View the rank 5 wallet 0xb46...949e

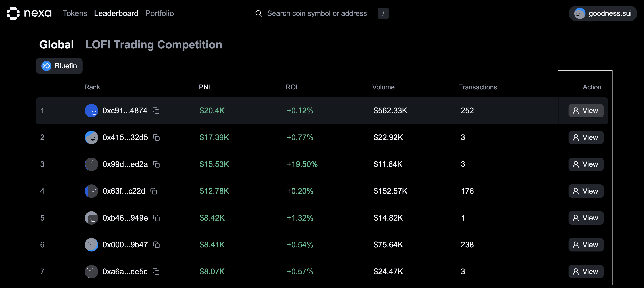pyautogui.click(x=586, y=218)
